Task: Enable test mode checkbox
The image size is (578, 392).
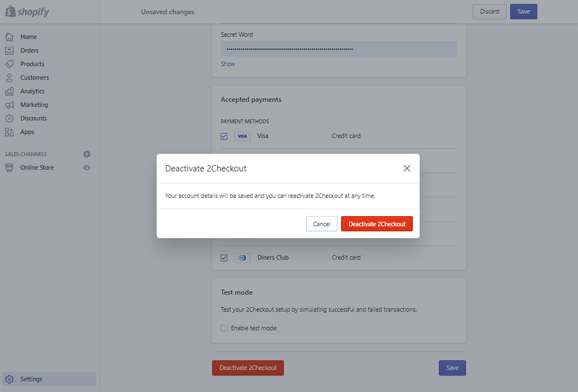Action: point(224,328)
